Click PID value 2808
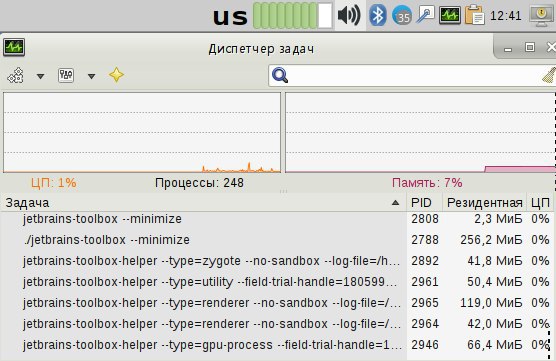This screenshot has width=556, height=361. tap(425, 219)
